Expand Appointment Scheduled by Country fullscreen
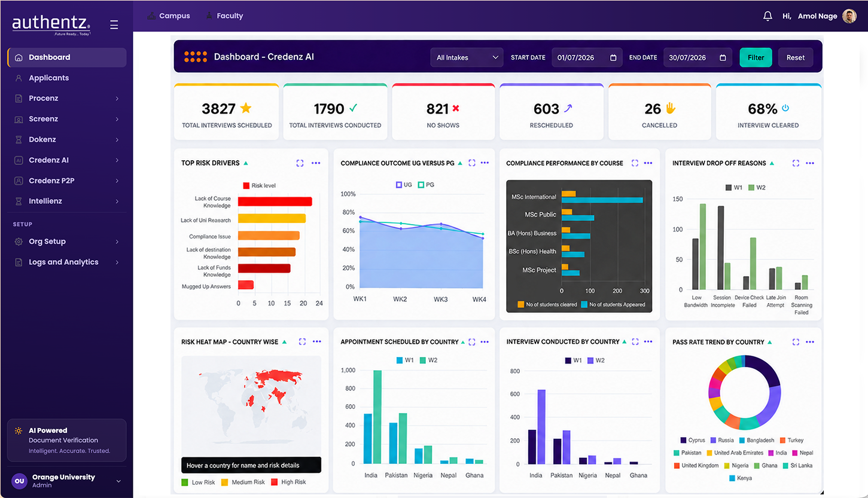Image resolution: width=868 pixels, height=498 pixels. (472, 341)
